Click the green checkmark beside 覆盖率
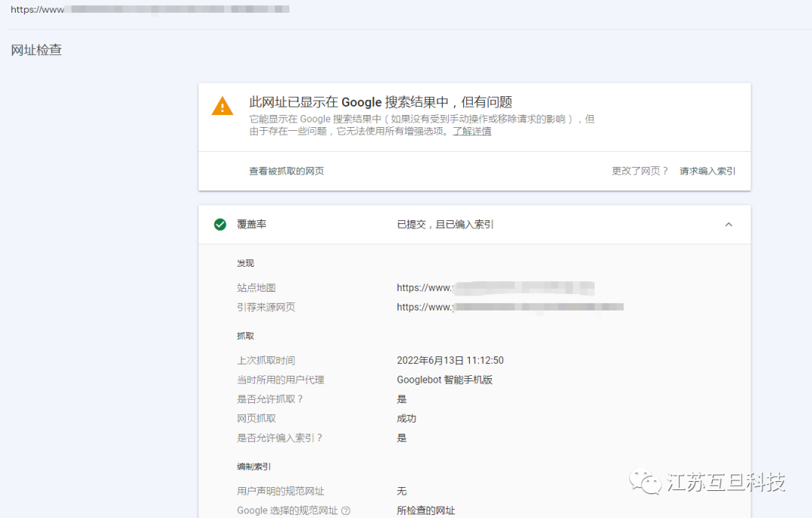The height and width of the screenshot is (518, 812). coord(220,224)
